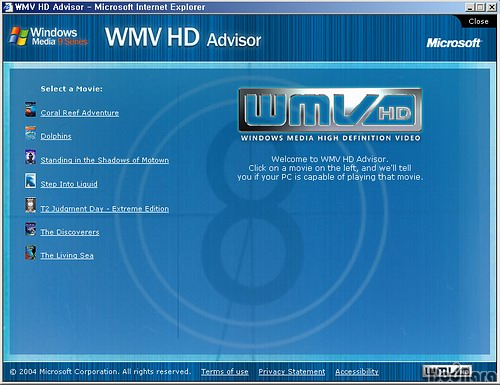The height and width of the screenshot is (385, 500).
Task: Select The Living Sea movie link
Action: point(67,256)
